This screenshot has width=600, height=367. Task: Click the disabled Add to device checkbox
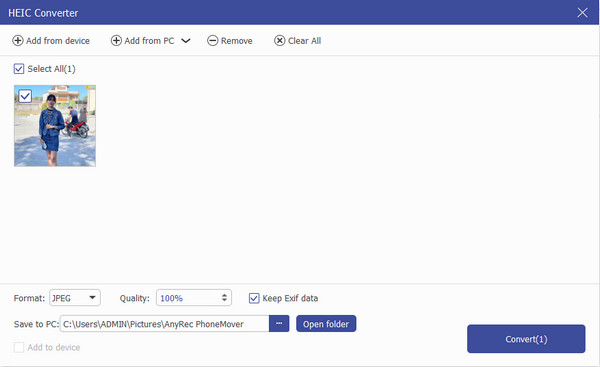tap(19, 347)
